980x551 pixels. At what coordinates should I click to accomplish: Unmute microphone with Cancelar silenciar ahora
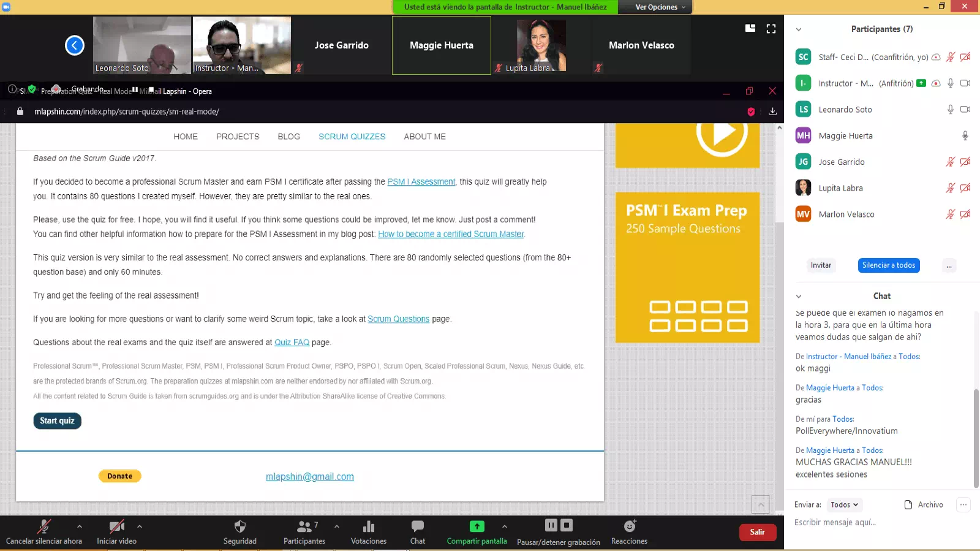(43, 526)
